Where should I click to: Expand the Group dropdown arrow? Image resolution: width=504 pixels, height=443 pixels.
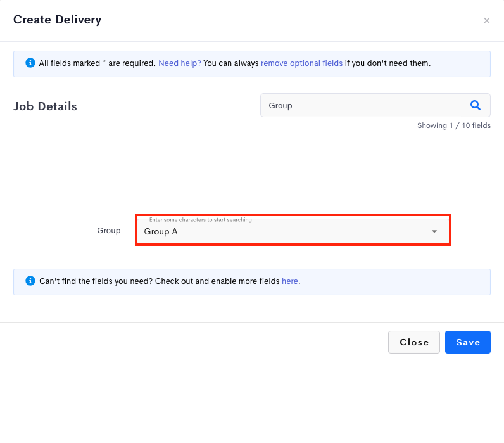click(x=434, y=231)
